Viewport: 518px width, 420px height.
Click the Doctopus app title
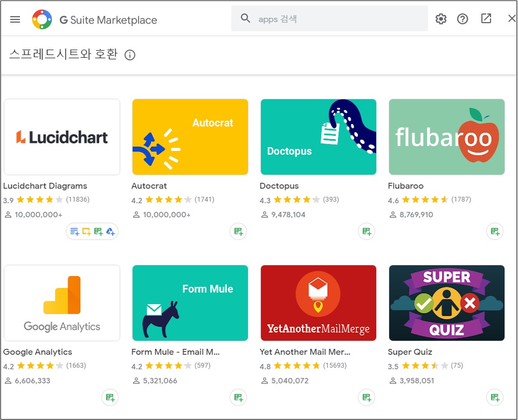[279, 186]
